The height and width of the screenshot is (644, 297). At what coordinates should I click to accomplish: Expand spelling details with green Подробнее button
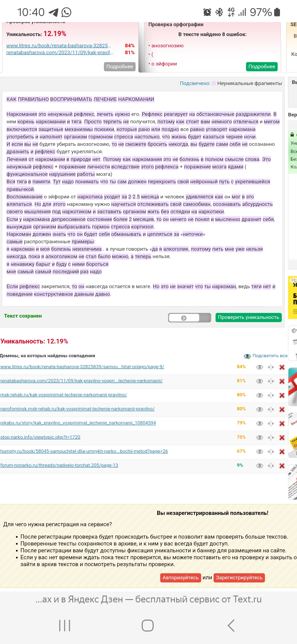click(x=262, y=67)
